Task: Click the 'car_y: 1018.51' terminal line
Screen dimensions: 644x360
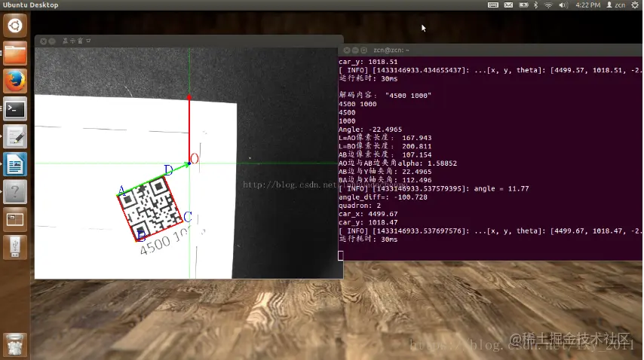Action: click(x=368, y=62)
